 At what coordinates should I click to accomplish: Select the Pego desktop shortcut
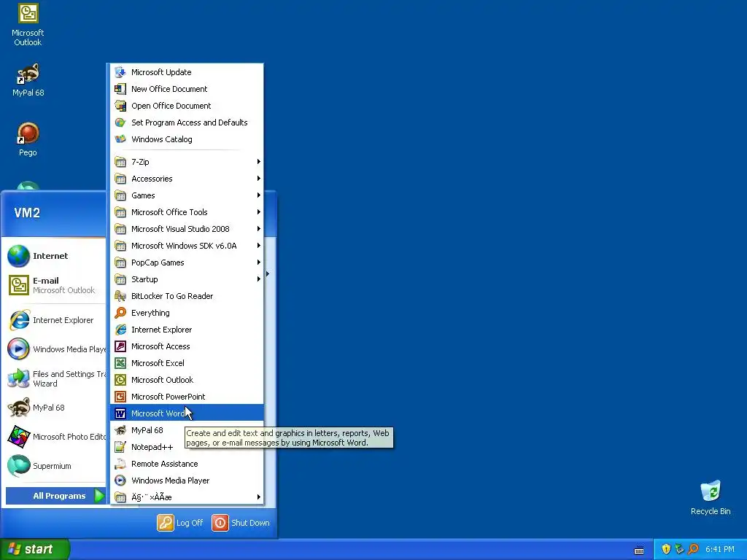pyautogui.click(x=28, y=139)
